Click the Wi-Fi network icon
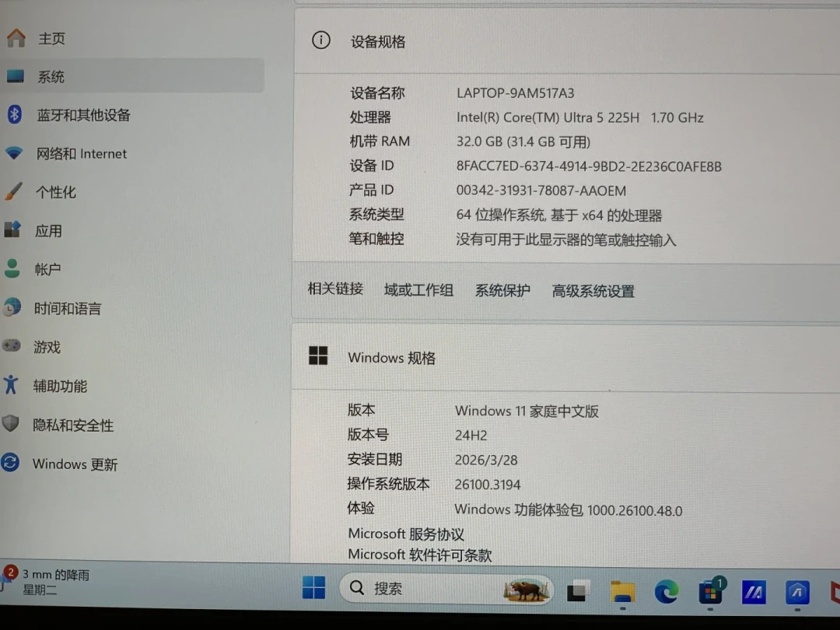Viewport: 840px width, 630px height. (x=14, y=153)
